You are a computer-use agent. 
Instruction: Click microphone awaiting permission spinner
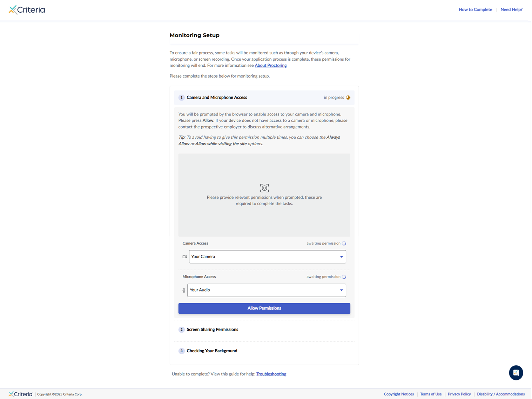pyautogui.click(x=344, y=277)
